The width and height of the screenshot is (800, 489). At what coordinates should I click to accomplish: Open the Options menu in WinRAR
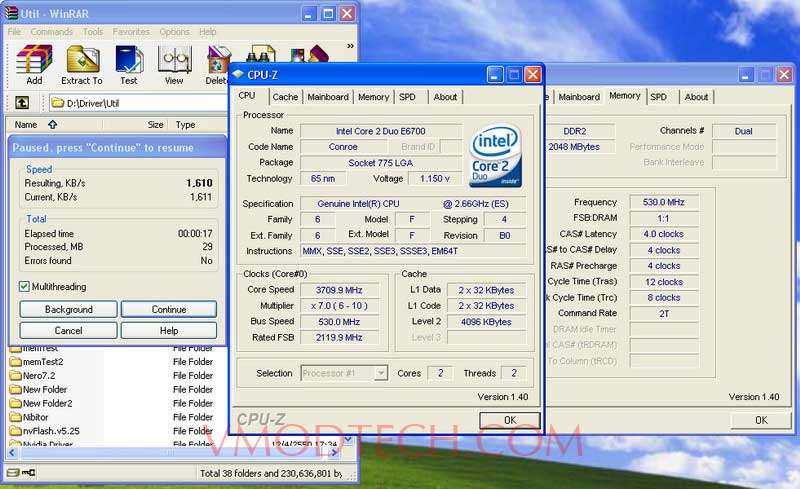tap(174, 32)
